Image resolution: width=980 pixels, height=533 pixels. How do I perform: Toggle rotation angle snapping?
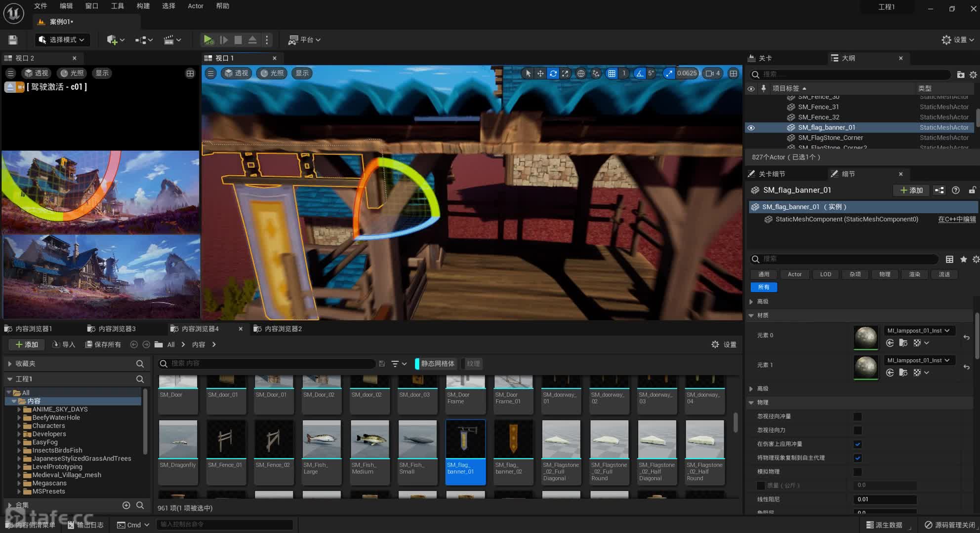click(640, 73)
